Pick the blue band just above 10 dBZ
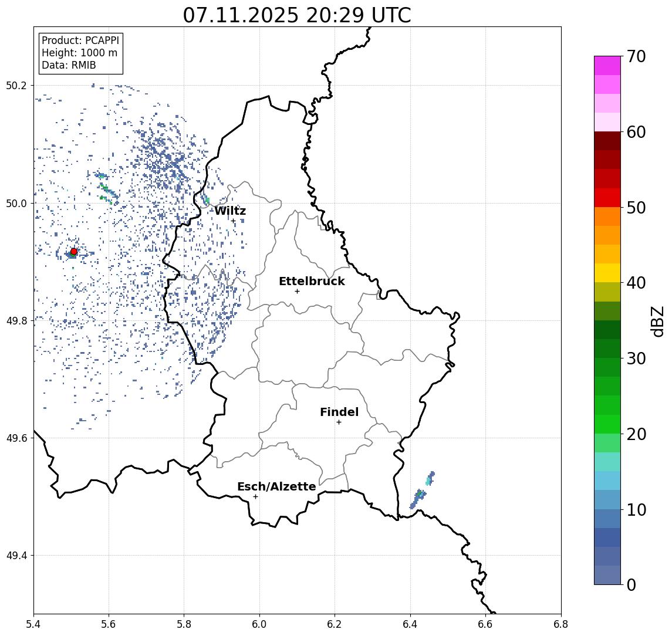Image resolution: width=672 pixels, height=636 pixels. [x=607, y=500]
